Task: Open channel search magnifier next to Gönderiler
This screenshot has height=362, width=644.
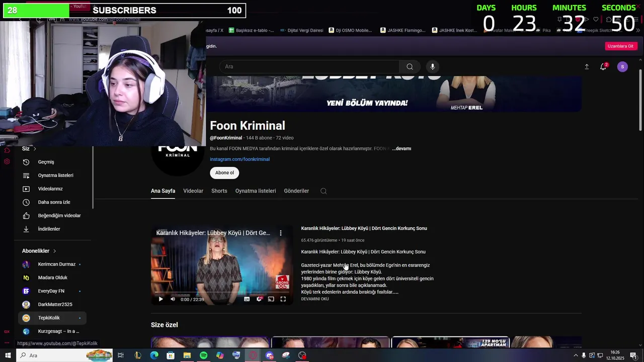Action: click(324, 191)
